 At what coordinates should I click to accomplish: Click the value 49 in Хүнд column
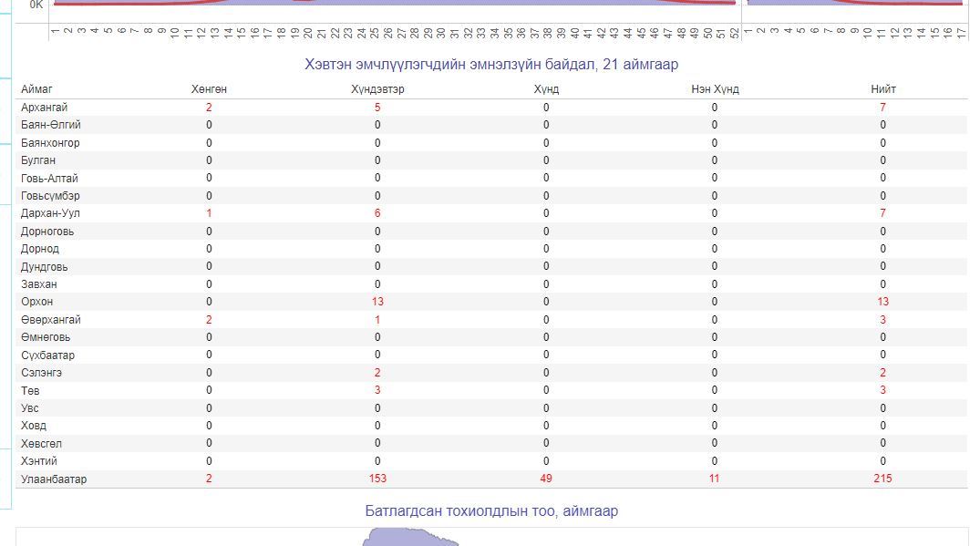pos(546,479)
